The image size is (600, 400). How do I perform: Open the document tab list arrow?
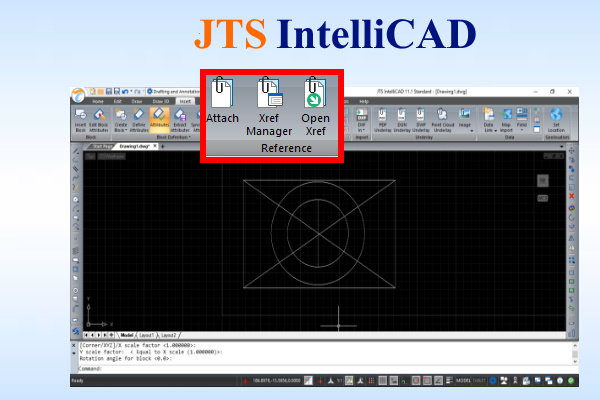pos(561,147)
